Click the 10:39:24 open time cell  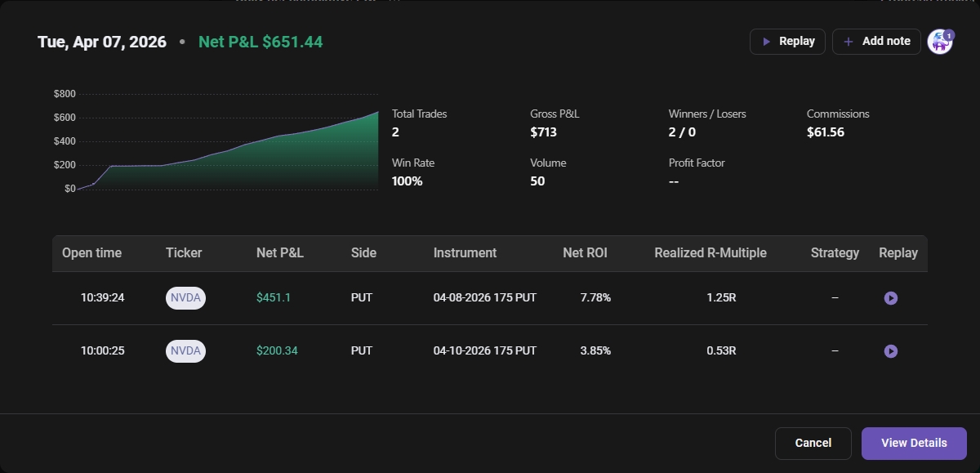pyautogui.click(x=103, y=298)
